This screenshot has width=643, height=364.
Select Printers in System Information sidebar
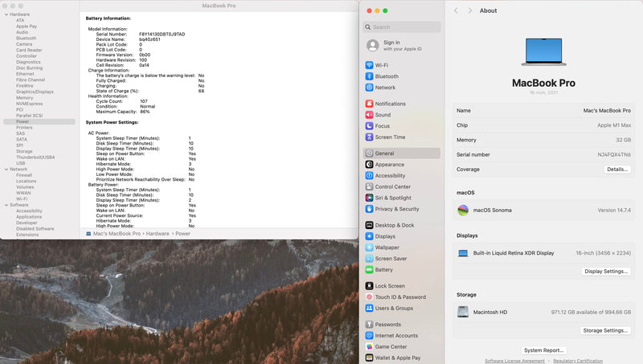[x=24, y=128]
